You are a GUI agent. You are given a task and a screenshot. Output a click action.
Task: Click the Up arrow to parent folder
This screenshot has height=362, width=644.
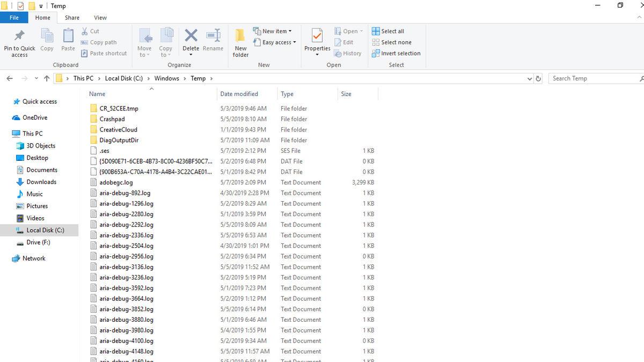(x=47, y=78)
